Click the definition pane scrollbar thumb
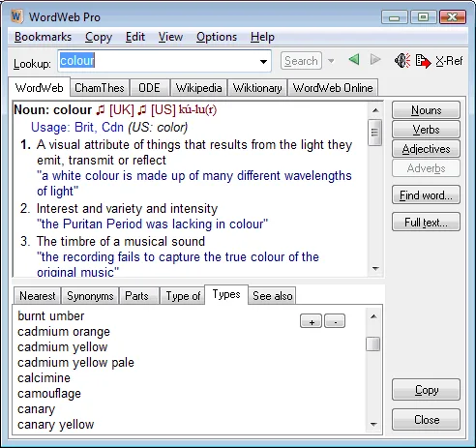The height and width of the screenshot is (448, 476). point(374,133)
